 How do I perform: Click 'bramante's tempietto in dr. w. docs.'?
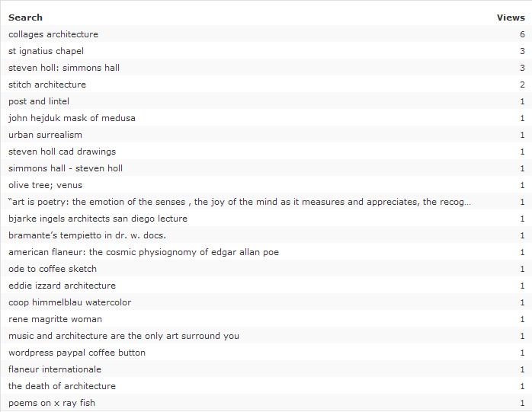pos(87,235)
